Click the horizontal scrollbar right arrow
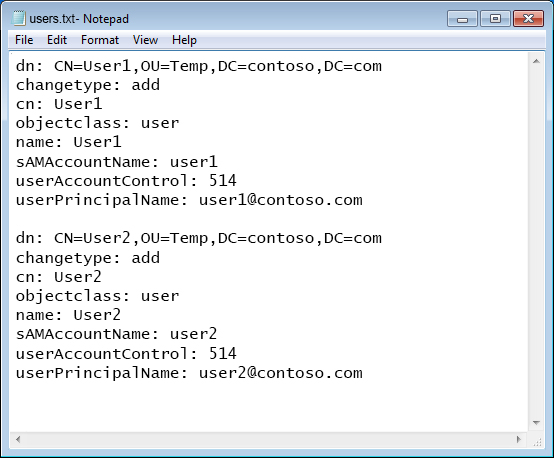The height and width of the screenshot is (458, 554). click(519, 439)
